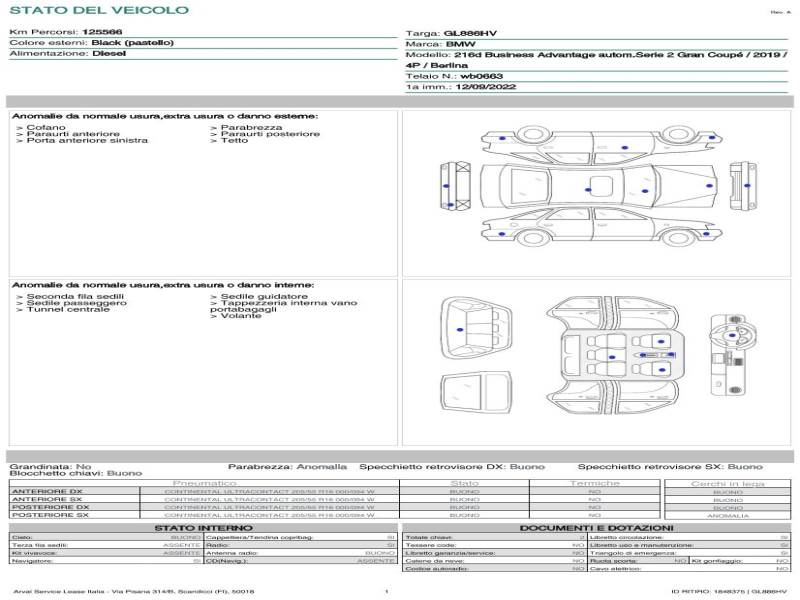Viewport: 800px width, 600px height.
Task: Select "Specchietto retrovisore SX: Buono"
Action: [x=670, y=467]
